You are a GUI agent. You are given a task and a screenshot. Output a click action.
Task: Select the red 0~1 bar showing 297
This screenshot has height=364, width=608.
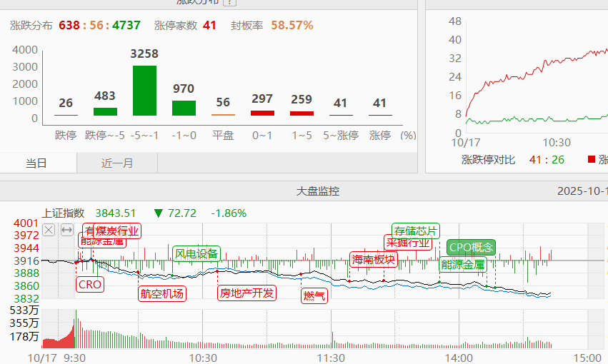(262, 113)
